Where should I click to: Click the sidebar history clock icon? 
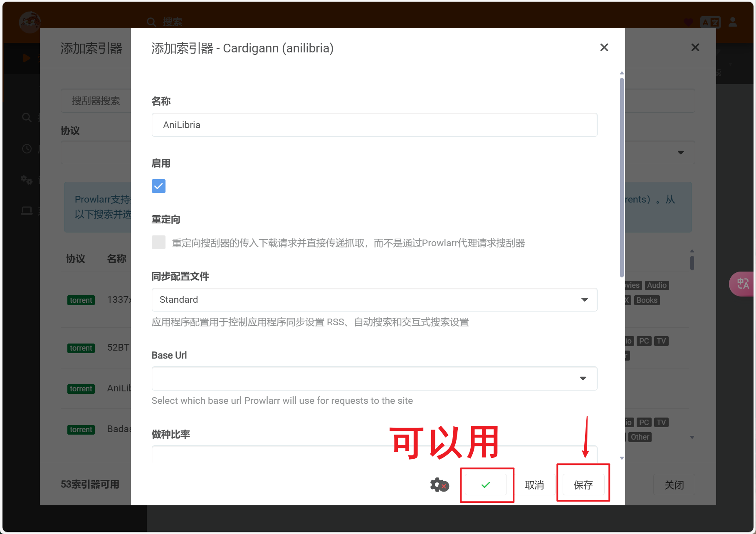(27, 149)
